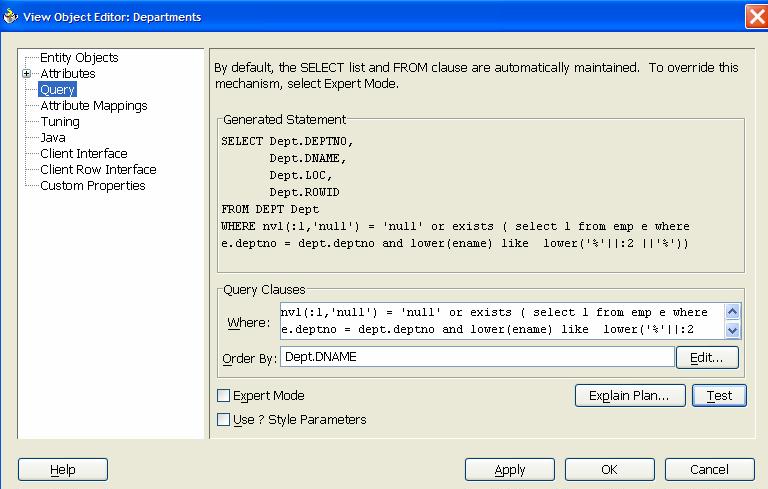Click in the Order By text field
Viewport: 768px width, 489px height.
(476, 357)
